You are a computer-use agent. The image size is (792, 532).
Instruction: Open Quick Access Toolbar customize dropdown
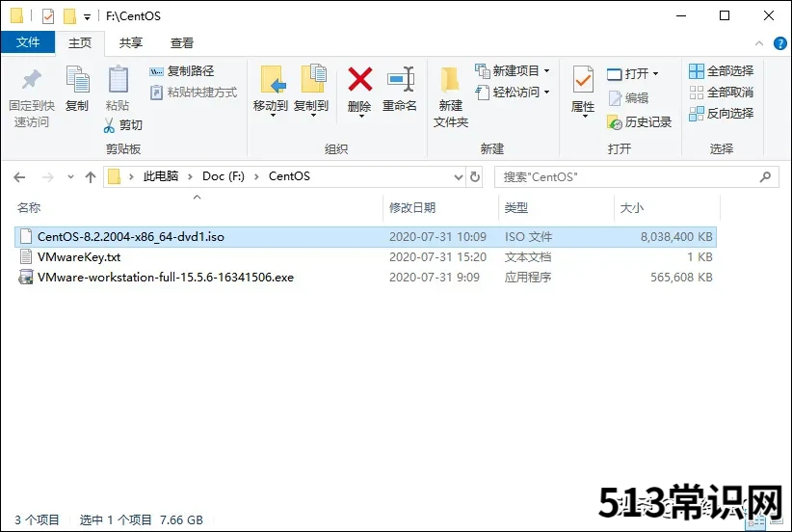coord(87,17)
